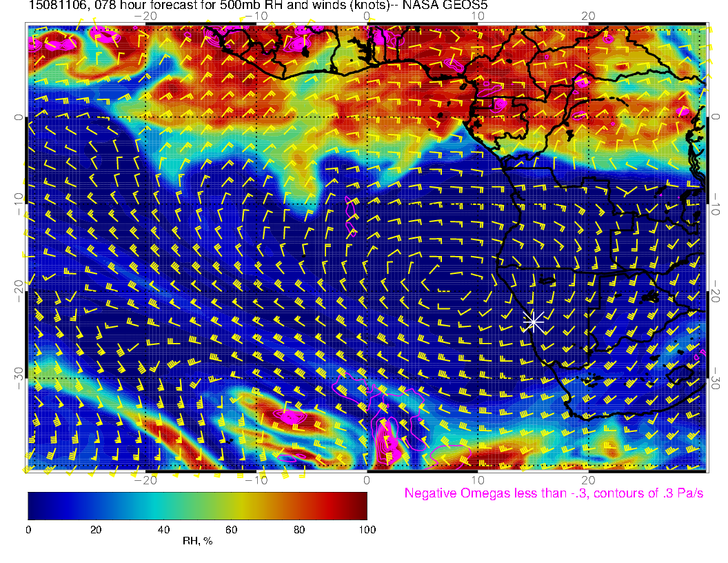Pick the yellow band above the 60 colorbar tick

tap(231, 505)
